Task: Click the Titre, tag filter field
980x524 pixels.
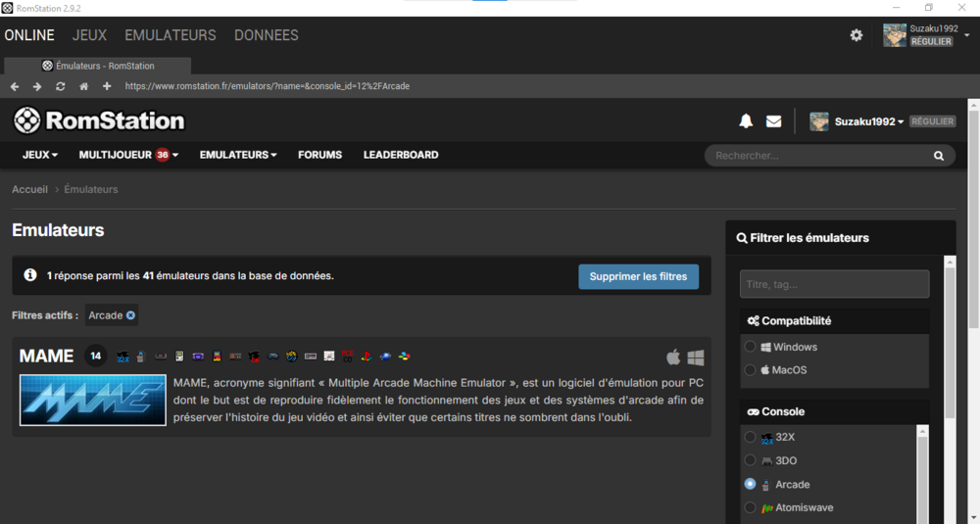Action: click(834, 284)
